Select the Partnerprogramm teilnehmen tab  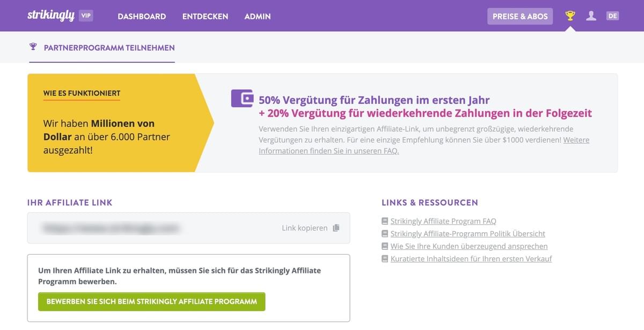tap(102, 47)
